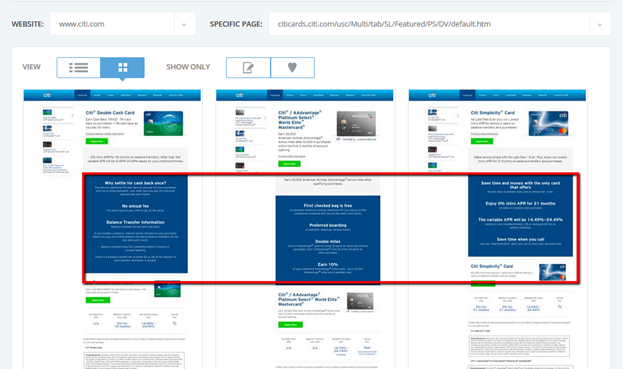The width and height of the screenshot is (624, 369).
Task: Show only edited pages pencil icon
Action: coord(248,68)
